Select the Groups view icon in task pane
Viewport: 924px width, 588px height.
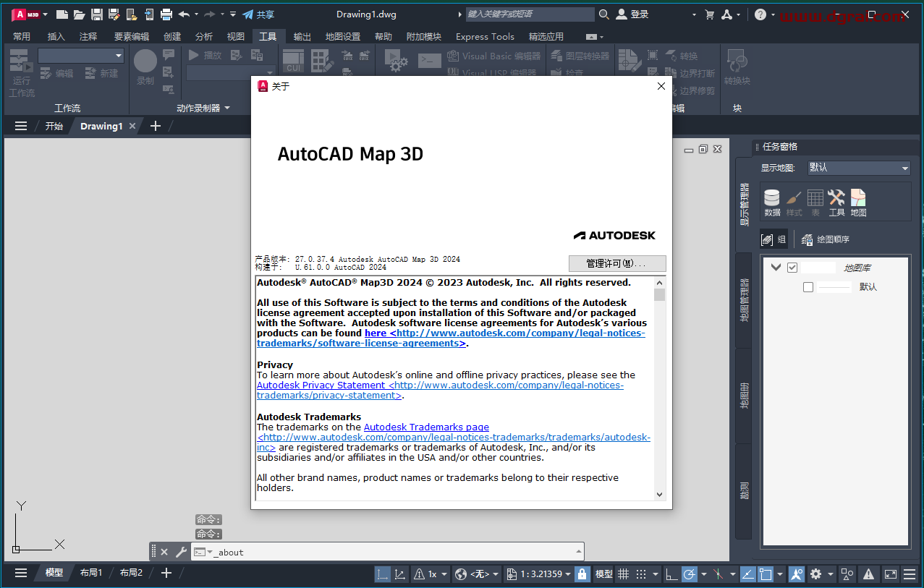pos(773,239)
